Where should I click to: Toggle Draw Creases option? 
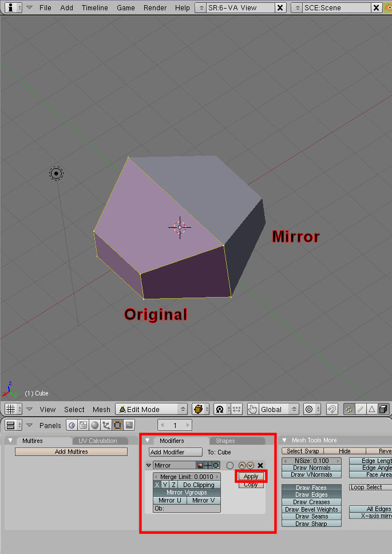tap(311, 502)
